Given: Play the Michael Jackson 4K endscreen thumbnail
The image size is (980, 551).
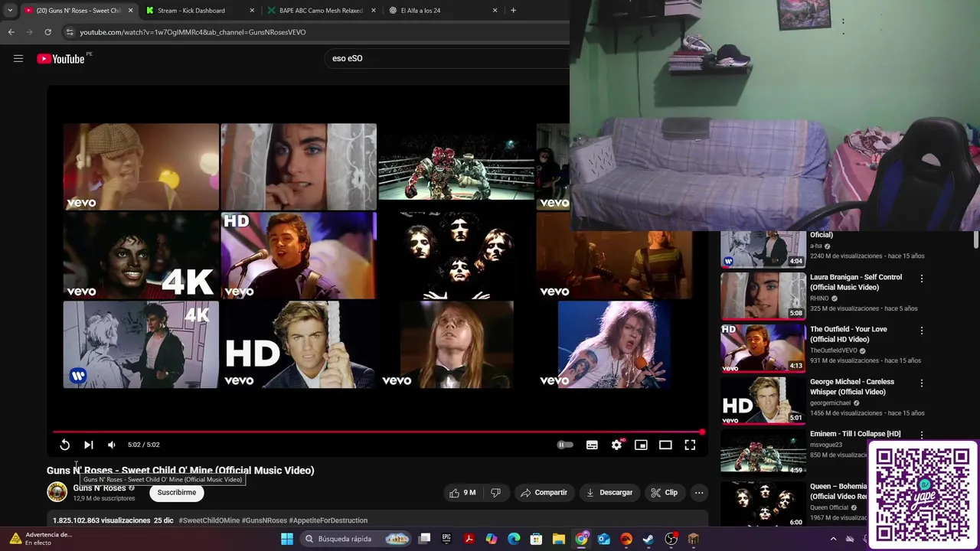Looking at the screenshot, I should tap(141, 256).
